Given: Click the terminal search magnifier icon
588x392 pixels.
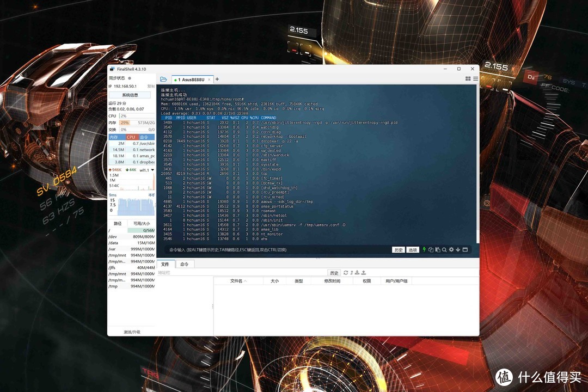Looking at the screenshot, I should 444,250.
